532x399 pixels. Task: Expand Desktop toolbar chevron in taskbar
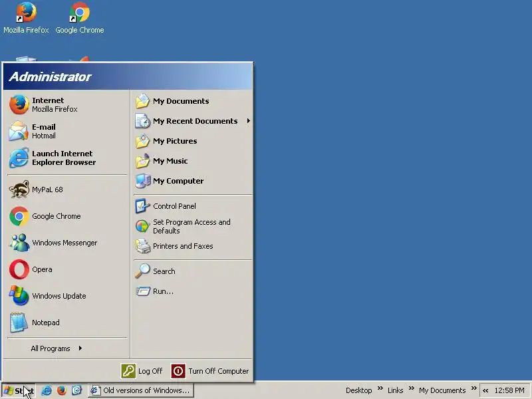(380, 388)
